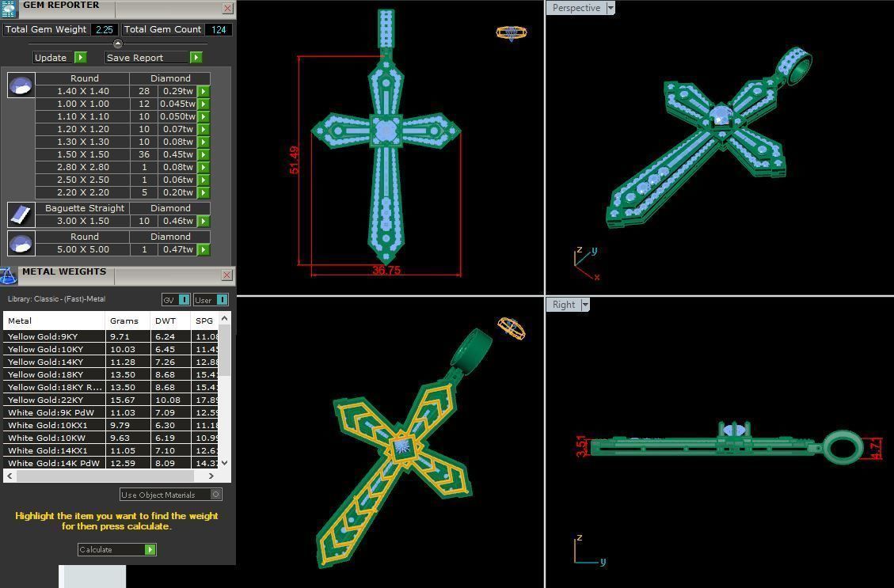Toggle the GV library switch
894x588 pixels.
(x=185, y=300)
